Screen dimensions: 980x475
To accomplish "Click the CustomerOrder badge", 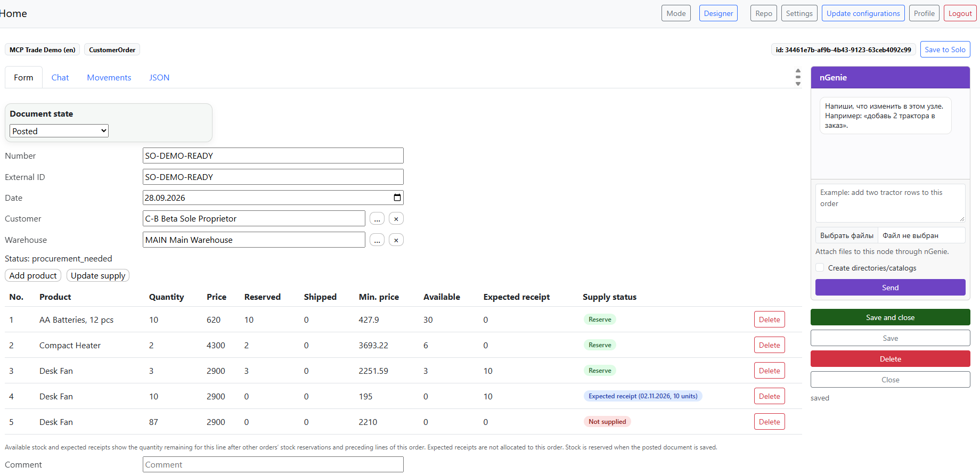I will (112, 50).
